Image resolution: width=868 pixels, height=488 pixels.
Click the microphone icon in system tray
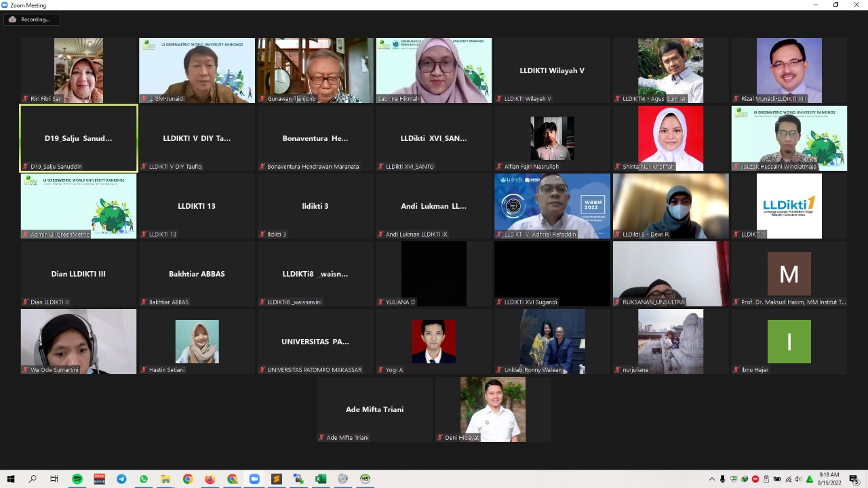[722, 479]
